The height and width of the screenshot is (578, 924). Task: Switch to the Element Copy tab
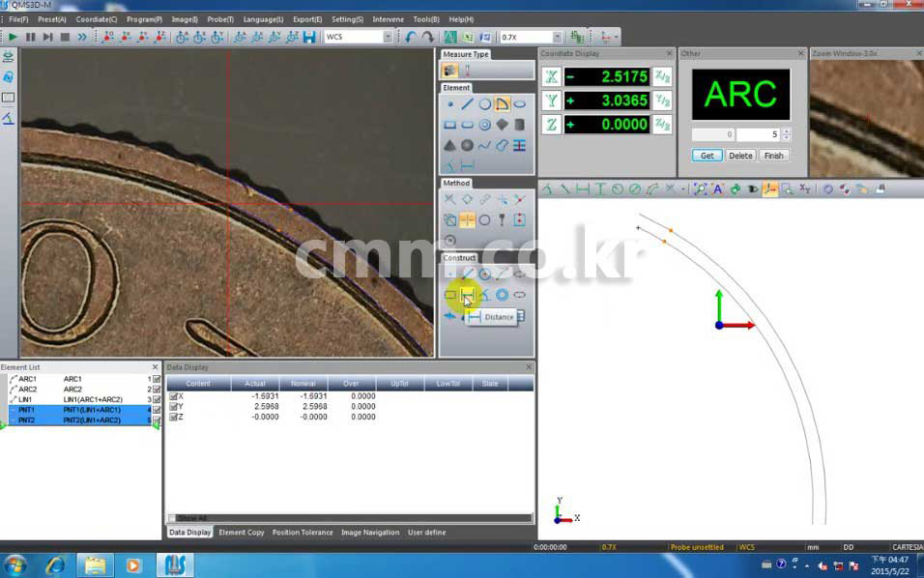241,532
